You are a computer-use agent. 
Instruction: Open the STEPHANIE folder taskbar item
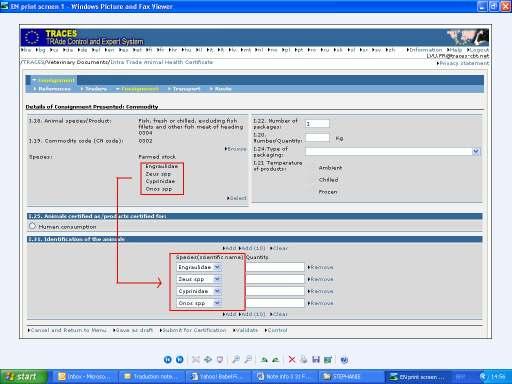click(351, 377)
